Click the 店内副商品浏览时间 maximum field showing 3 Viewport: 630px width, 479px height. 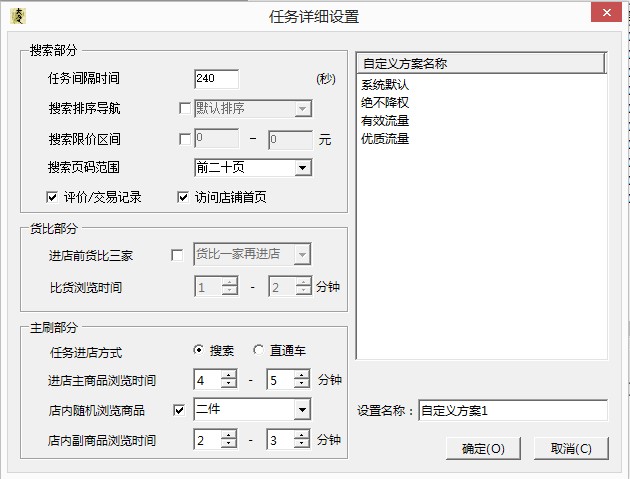[x=280, y=439]
